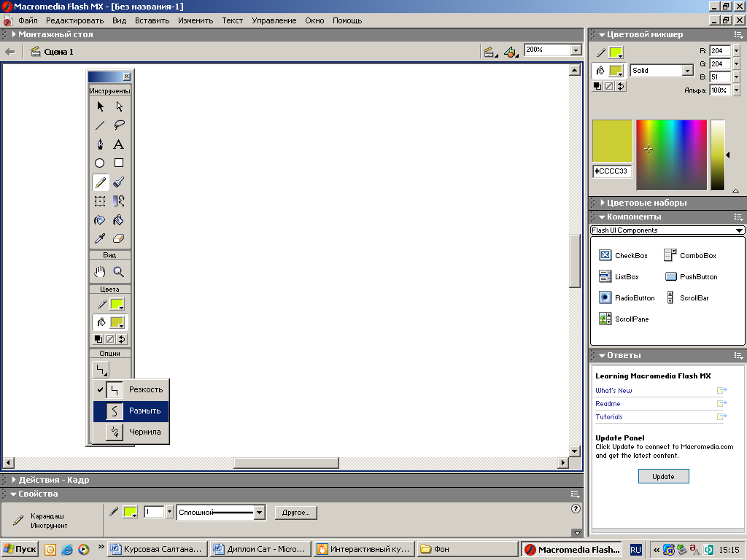
Task: Select the Hand tool
Action: [x=100, y=272]
